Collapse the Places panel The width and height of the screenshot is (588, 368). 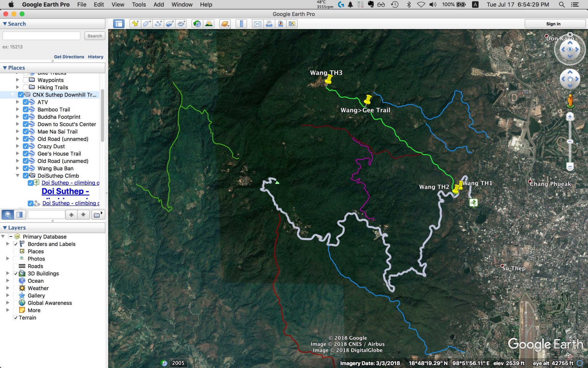click(5, 68)
